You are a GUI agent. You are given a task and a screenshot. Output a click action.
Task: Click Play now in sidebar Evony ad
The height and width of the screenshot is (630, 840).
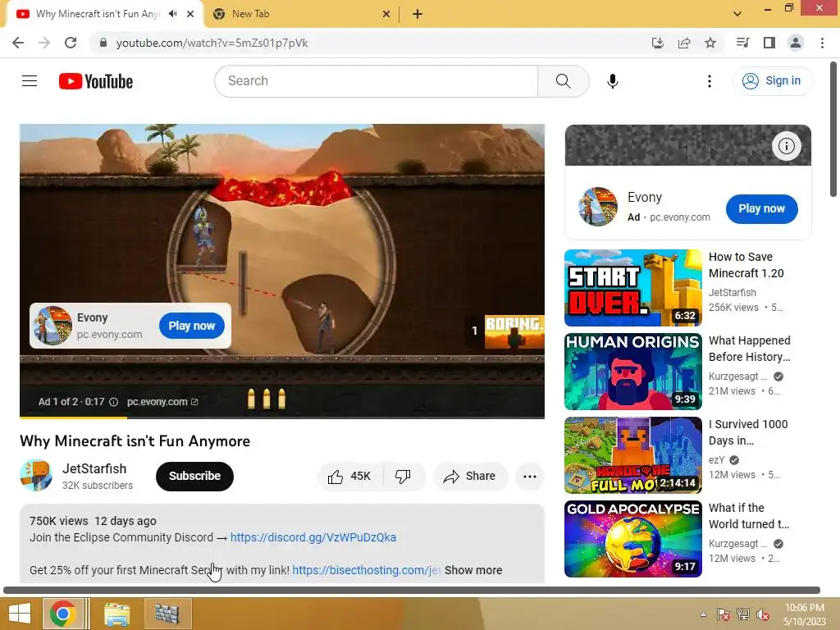(761, 209)
